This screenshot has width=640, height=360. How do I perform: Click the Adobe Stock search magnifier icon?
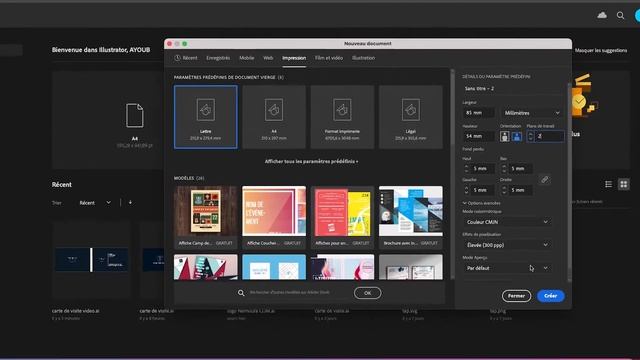(241, 293)
